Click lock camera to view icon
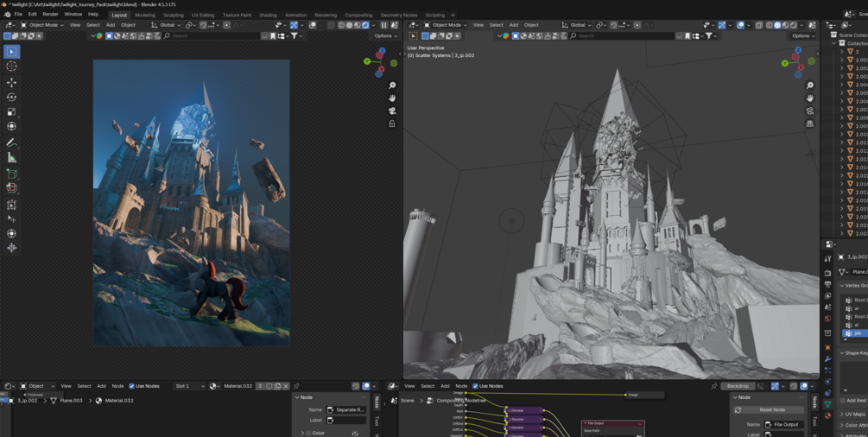This screenshot has height=437, width=868. [x=392, y=123]
